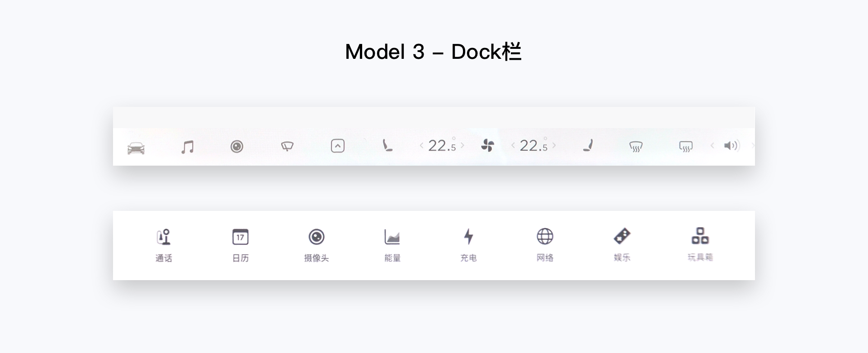Open the 充电 charging app
This screenshot has height=353, width=868.
click(x=468, y=246)
